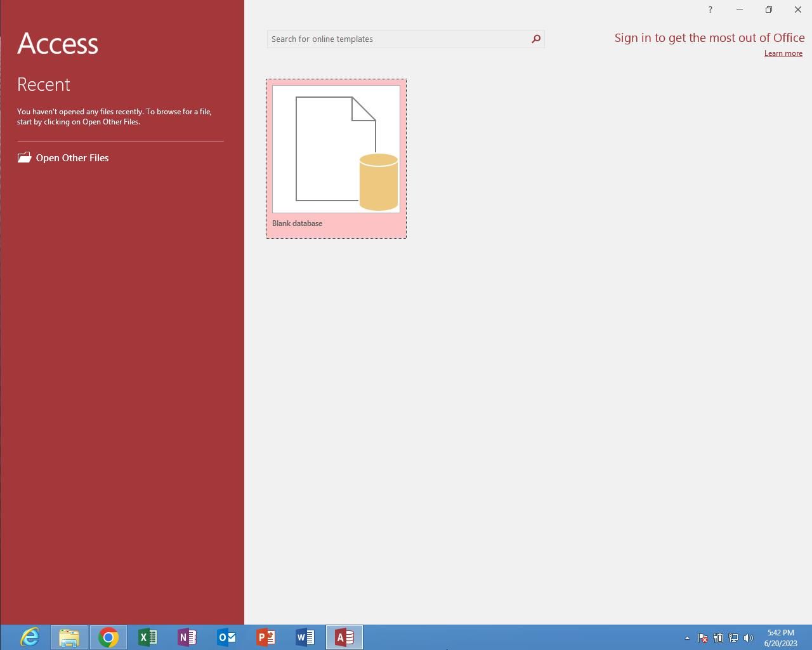This screenshot has width=812, height=650.
Task: Expand the hidden system tray icons
Action: coord(687,638)
